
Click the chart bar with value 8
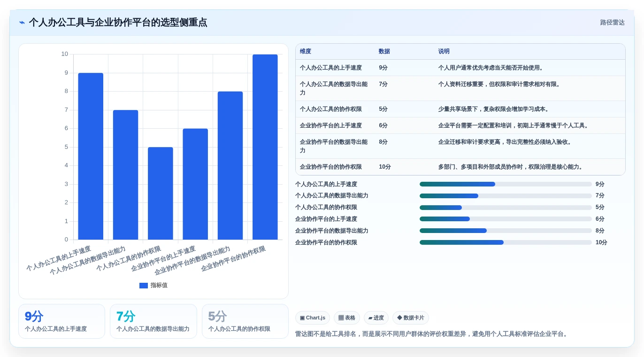pyautogui.click(x=230, y=166)
